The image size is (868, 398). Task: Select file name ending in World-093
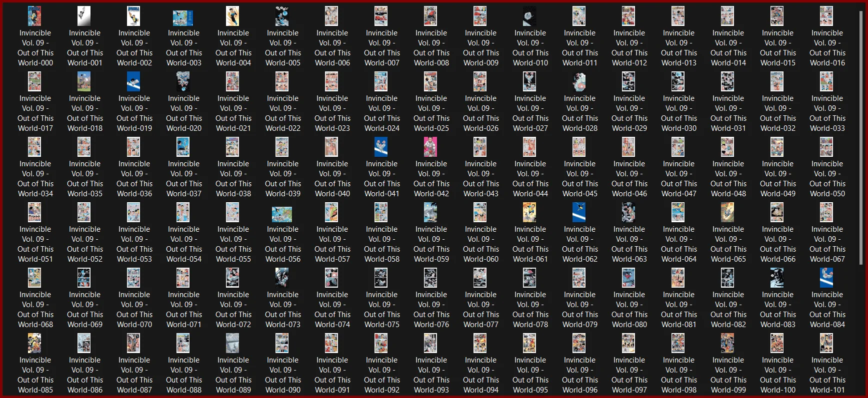pos(431,375)
